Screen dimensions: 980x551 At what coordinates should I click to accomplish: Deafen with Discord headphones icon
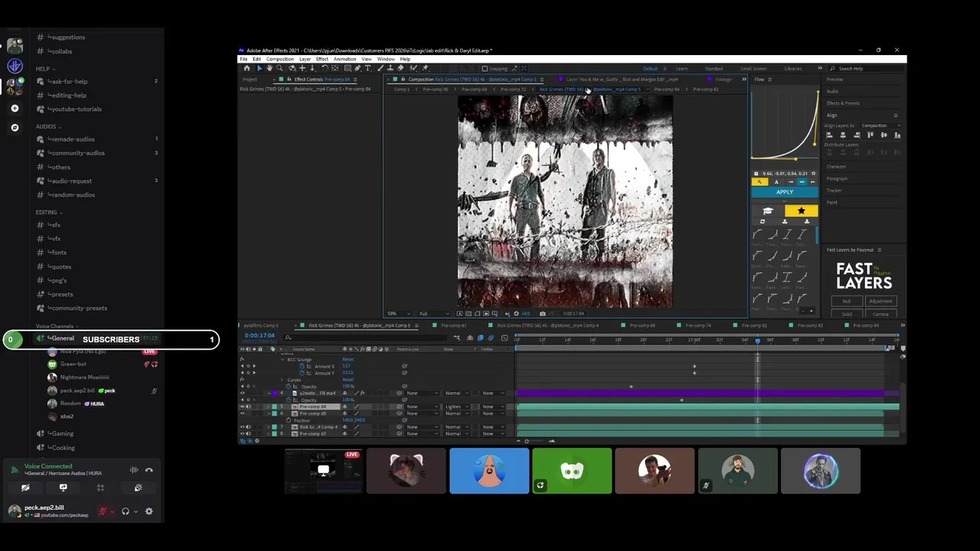(x=126, y=511)
